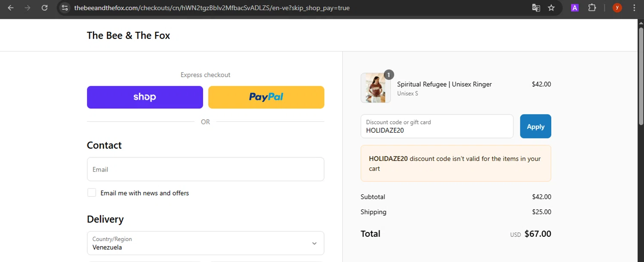The height and width of the screenshot is (262, 644).
Task: Pay with PayPal express checkout
Action: [266, 97]
